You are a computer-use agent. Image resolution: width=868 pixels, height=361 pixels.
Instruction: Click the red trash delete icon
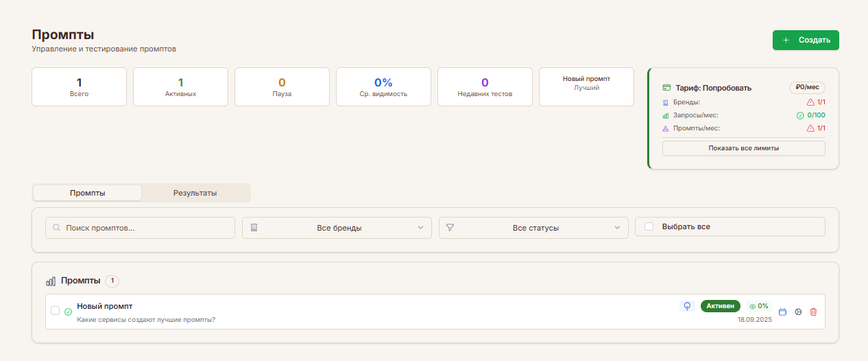pyautogui.click(x=813, y=312)
